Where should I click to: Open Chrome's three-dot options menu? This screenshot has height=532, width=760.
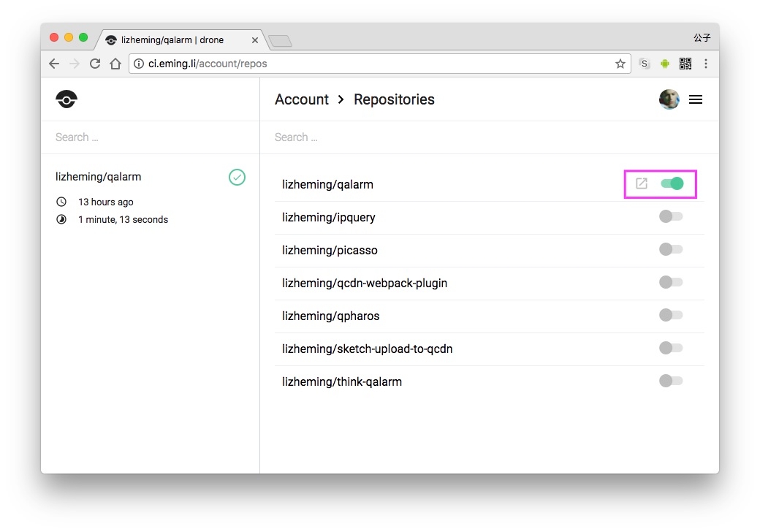706,64
